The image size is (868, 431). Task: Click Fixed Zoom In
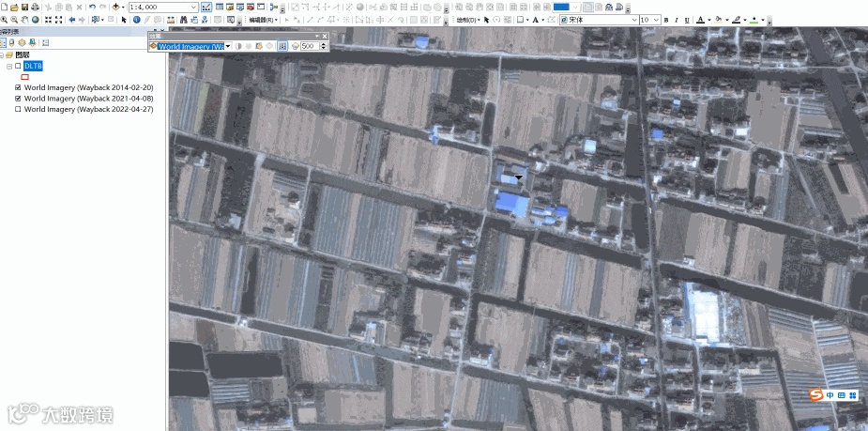click(48, 20)
